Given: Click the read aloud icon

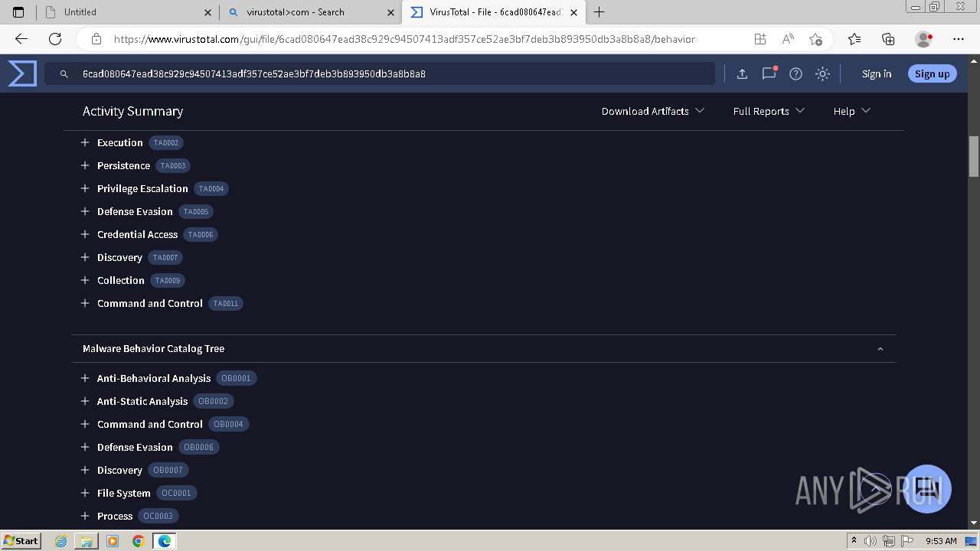Looking at the screenshot, I should pyautogui.click(x=787, y=39).
